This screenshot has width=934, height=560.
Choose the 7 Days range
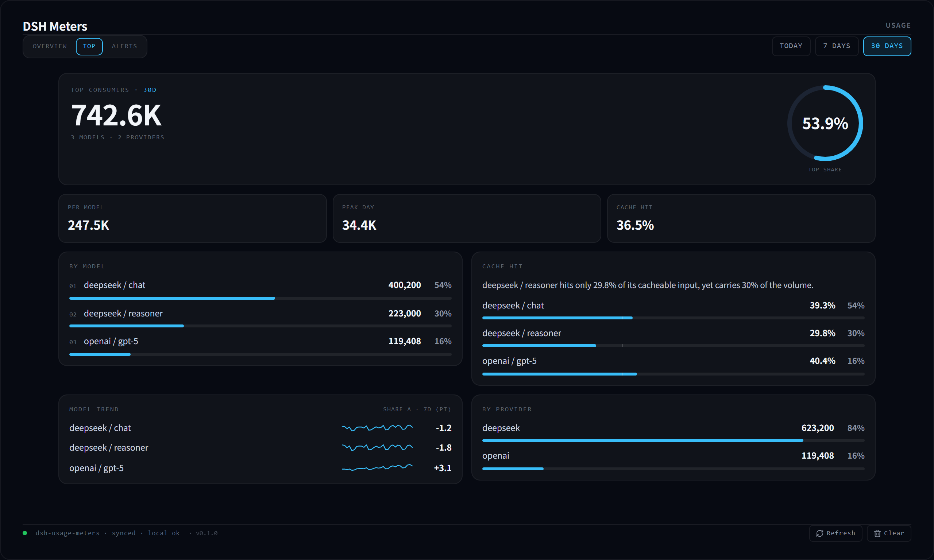pyautogui.click(x=837, y=46)
